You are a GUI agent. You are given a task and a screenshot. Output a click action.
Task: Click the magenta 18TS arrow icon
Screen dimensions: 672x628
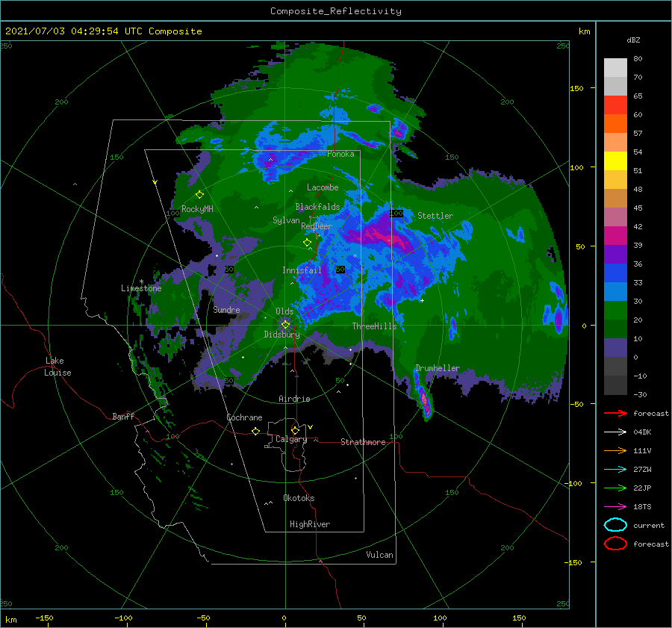click(x=615, y=507)
